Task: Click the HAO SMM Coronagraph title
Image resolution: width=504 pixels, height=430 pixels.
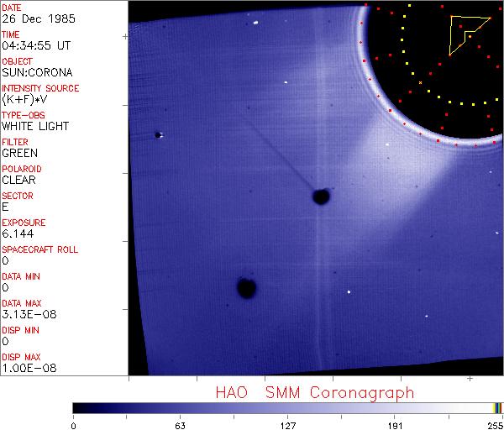Action: [x=315, y=393]
